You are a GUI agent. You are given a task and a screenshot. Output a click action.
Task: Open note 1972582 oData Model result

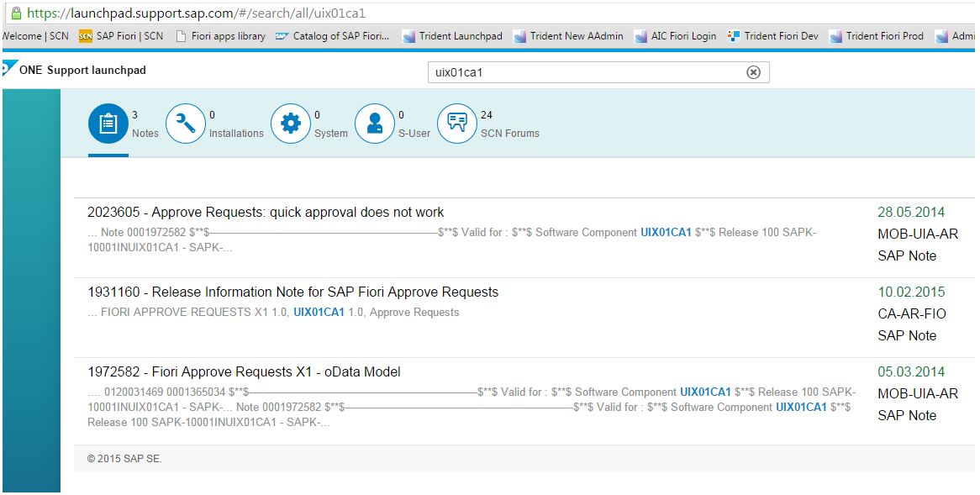pos(244,372)
